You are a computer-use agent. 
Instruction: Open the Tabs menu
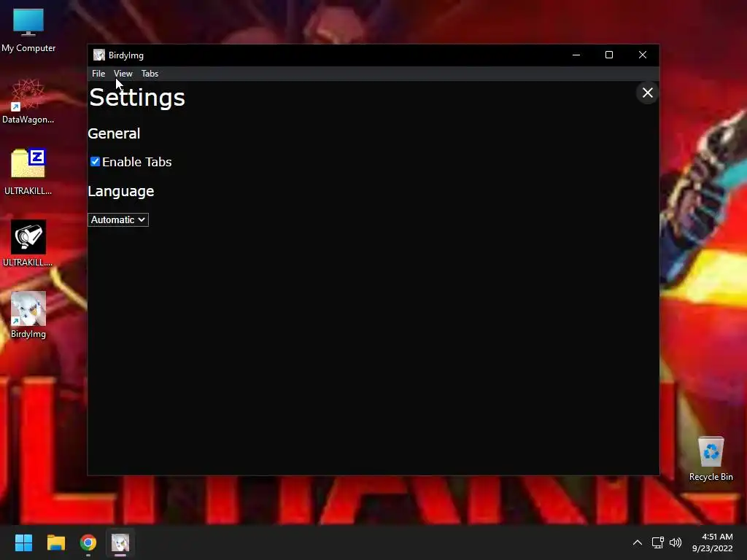pyautogui.click(x=150, y=74)
